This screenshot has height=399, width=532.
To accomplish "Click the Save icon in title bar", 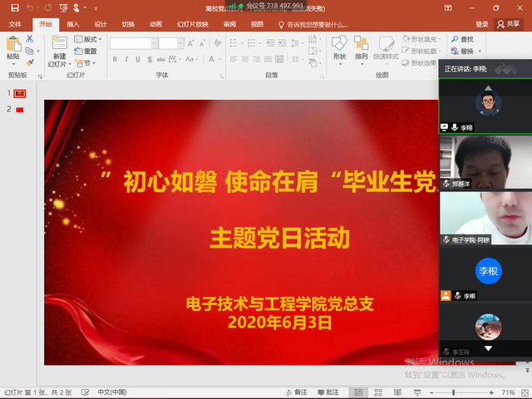I will click(x=14, y=7).
